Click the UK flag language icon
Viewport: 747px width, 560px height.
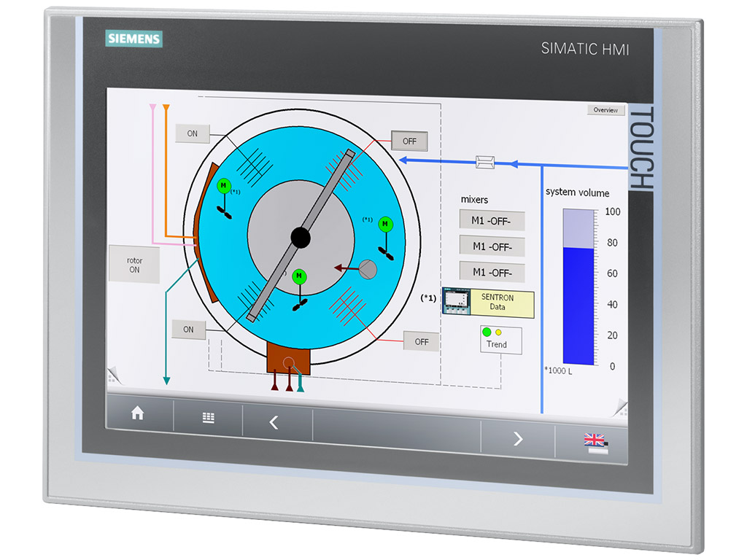[595, 440]
